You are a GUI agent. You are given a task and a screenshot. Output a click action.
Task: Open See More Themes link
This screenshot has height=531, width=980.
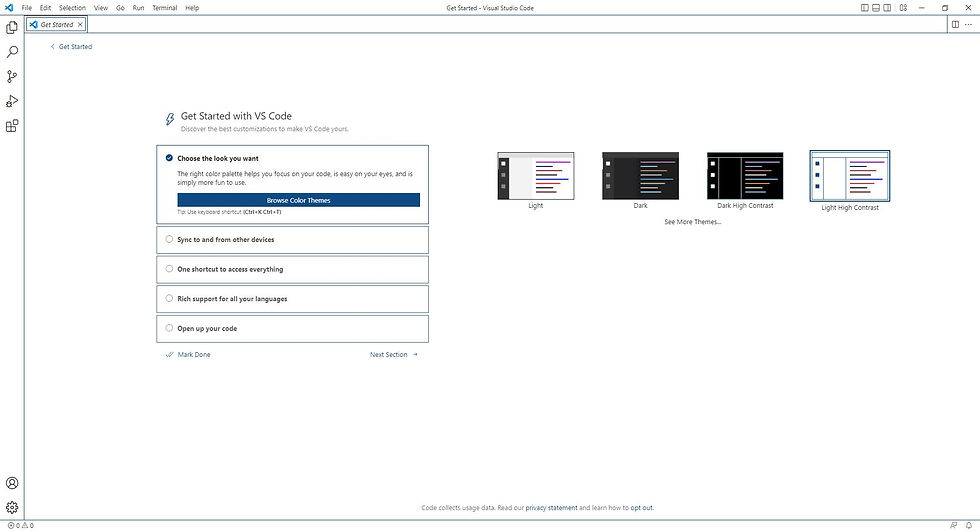pos(692,222)
